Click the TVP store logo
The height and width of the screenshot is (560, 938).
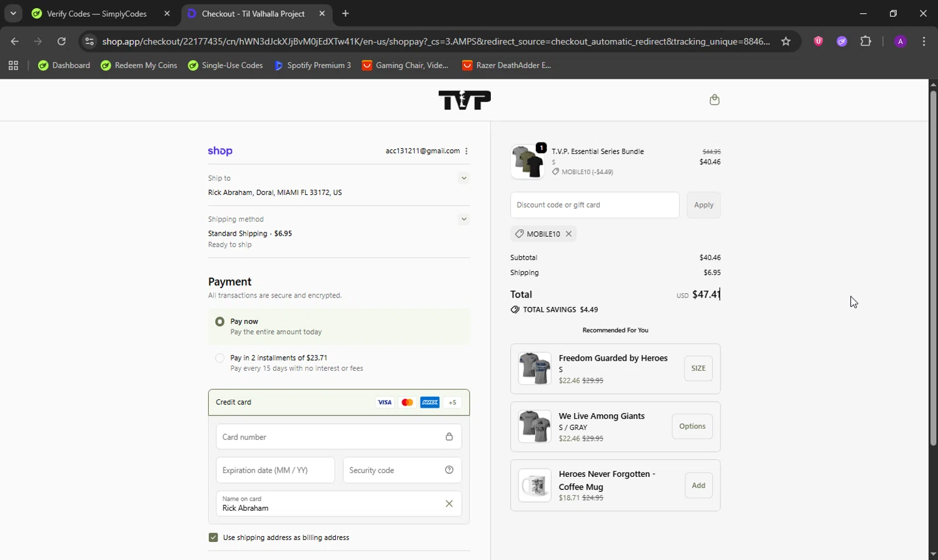pyautogui.click(x=465, y=100)
